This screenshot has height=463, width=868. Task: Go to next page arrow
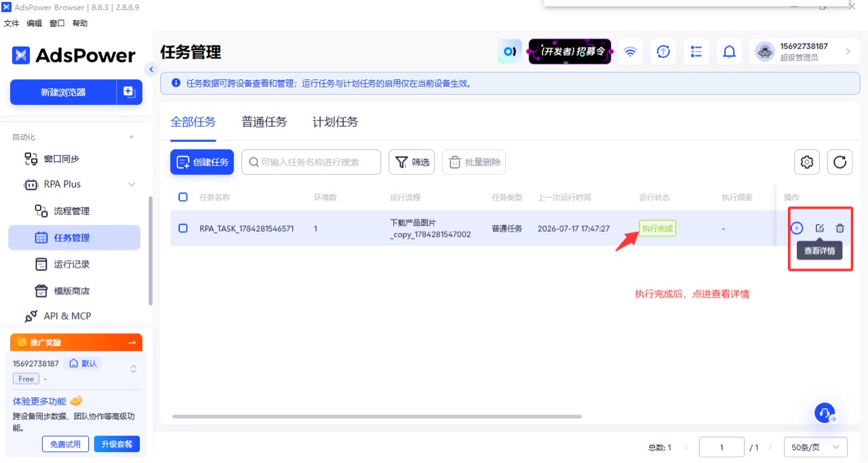[x=770, y=447]
